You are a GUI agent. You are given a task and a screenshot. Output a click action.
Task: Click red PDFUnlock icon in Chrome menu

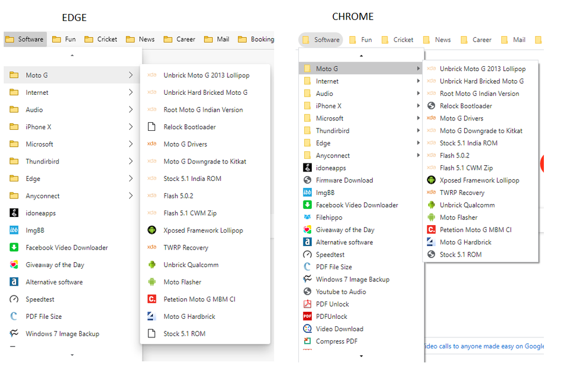pos(307,316)
